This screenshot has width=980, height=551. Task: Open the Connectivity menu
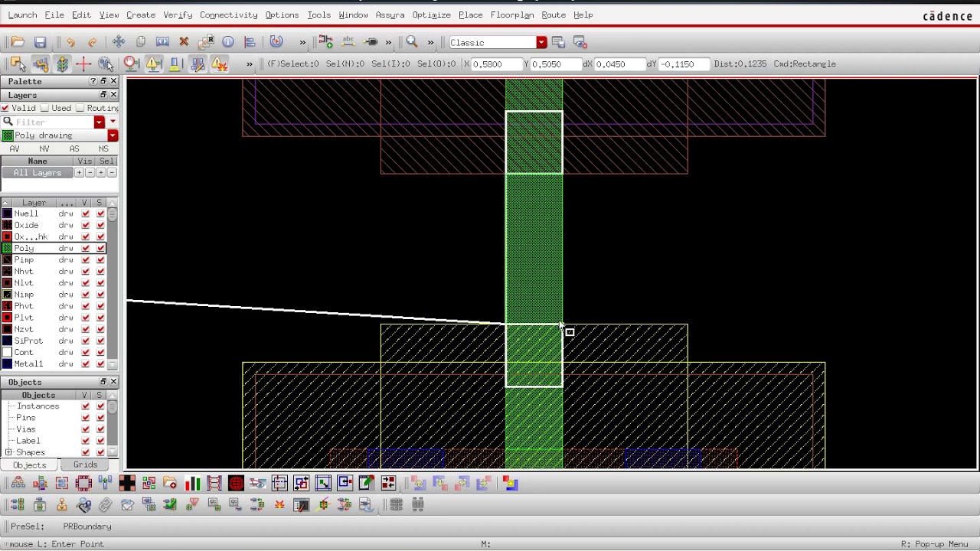(x=229, y=15)
